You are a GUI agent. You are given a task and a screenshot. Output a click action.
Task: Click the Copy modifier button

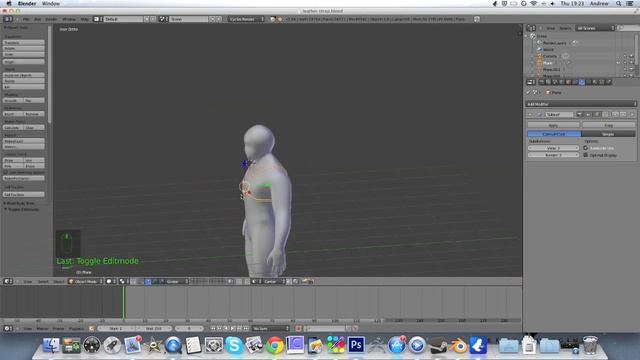tap(609, 125)
